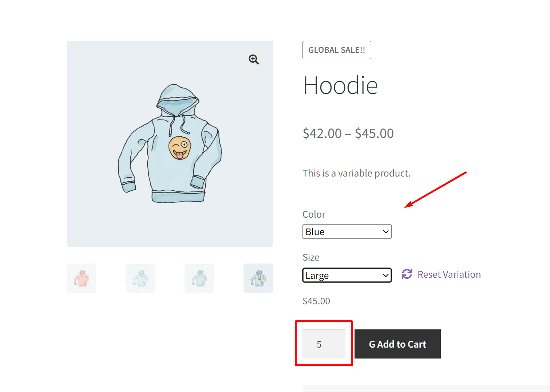Click the magnifier zoom icon on product image
550x392 pixels.
254,59
